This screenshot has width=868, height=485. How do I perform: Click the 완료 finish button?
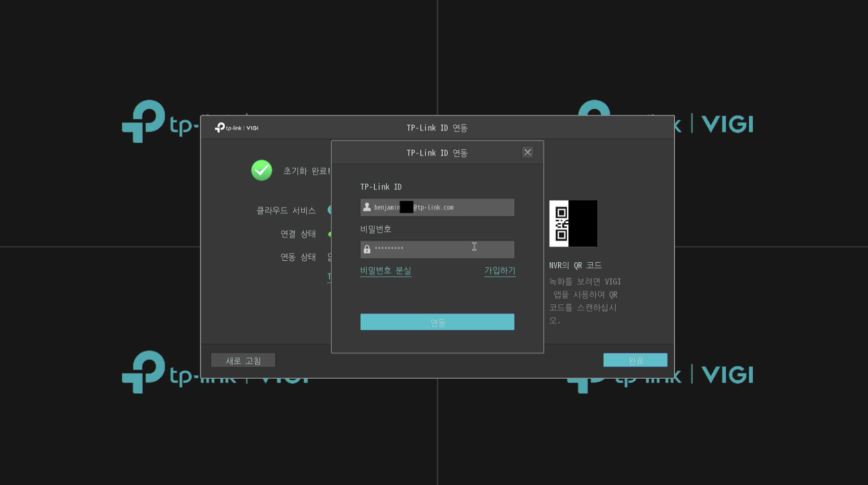point(635,361)
